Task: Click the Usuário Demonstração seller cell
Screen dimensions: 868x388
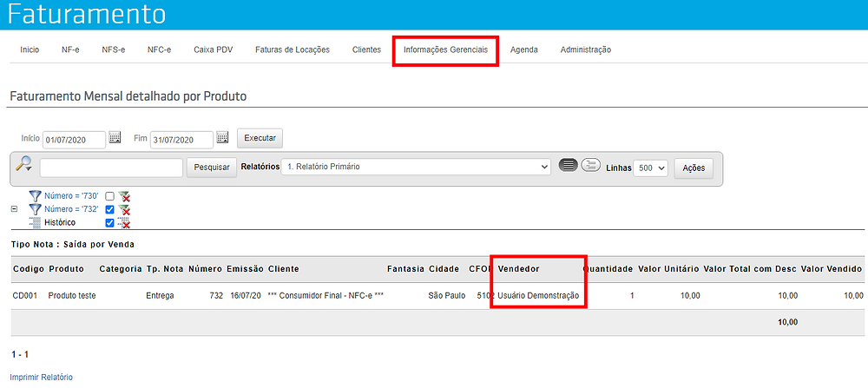Action: click(538, 296)
